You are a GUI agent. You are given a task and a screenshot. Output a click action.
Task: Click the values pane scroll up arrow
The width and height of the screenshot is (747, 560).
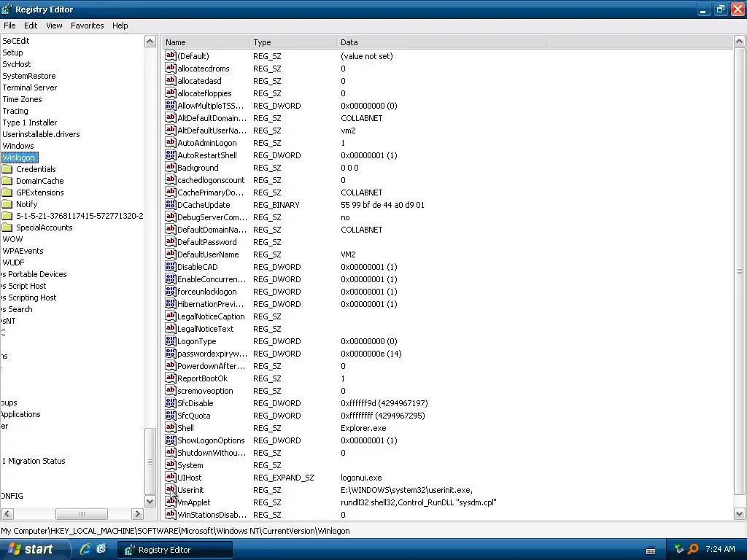click(x=740, y=42)
